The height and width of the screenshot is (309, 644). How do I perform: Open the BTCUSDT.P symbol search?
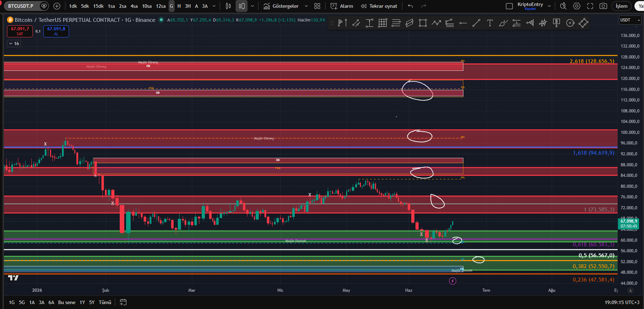[x=20, y=6]
